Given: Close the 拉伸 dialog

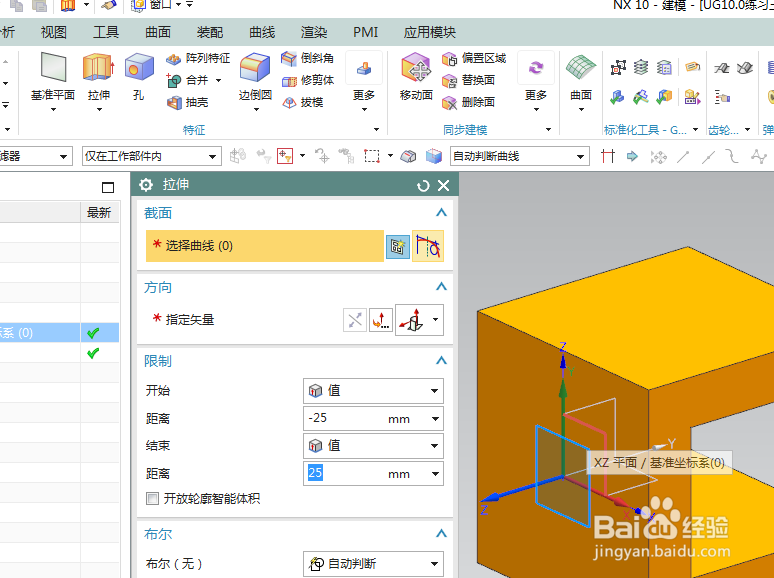Looking at the screenshot, I should pyautogui.click(x=444, y=186).
